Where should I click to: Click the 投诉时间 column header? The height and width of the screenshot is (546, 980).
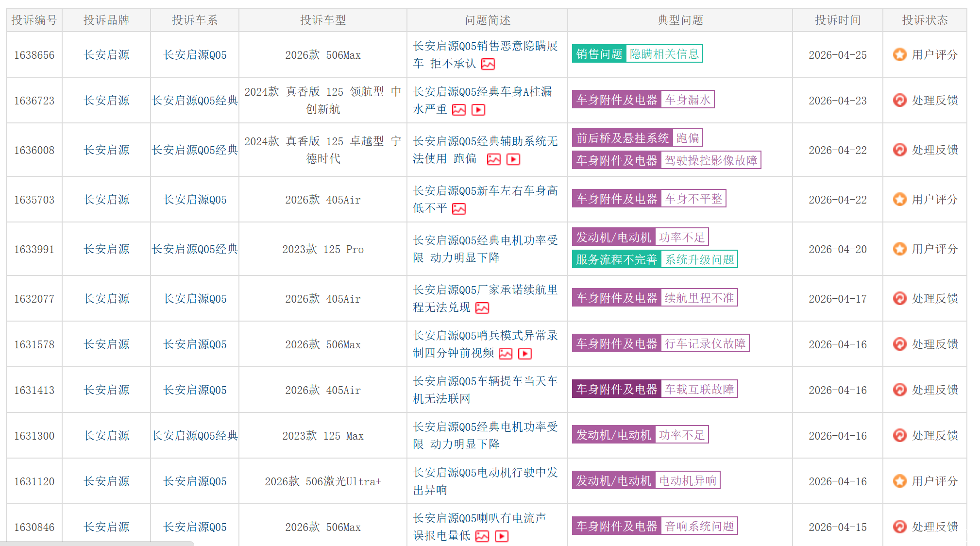838,20
